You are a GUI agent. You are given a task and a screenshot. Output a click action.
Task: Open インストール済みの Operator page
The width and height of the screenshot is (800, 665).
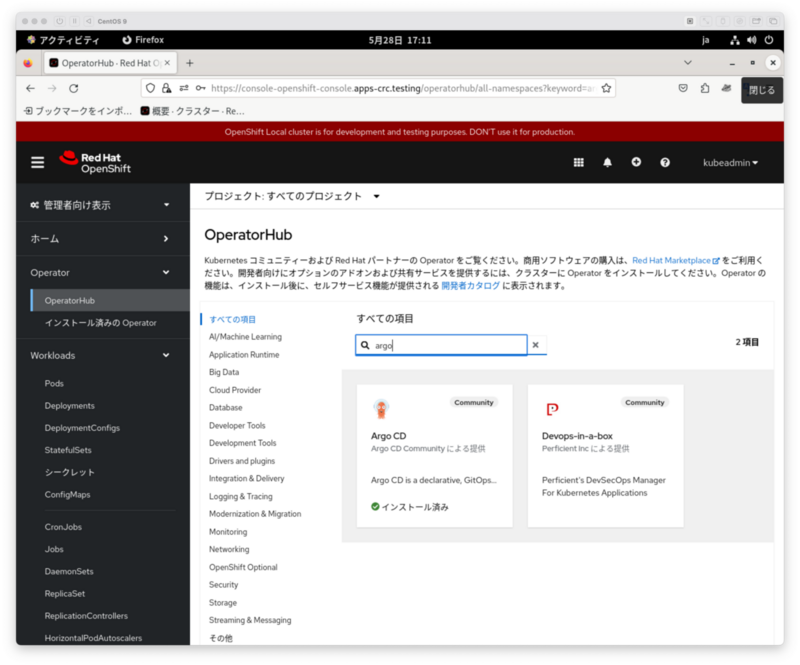click(101, 323)
